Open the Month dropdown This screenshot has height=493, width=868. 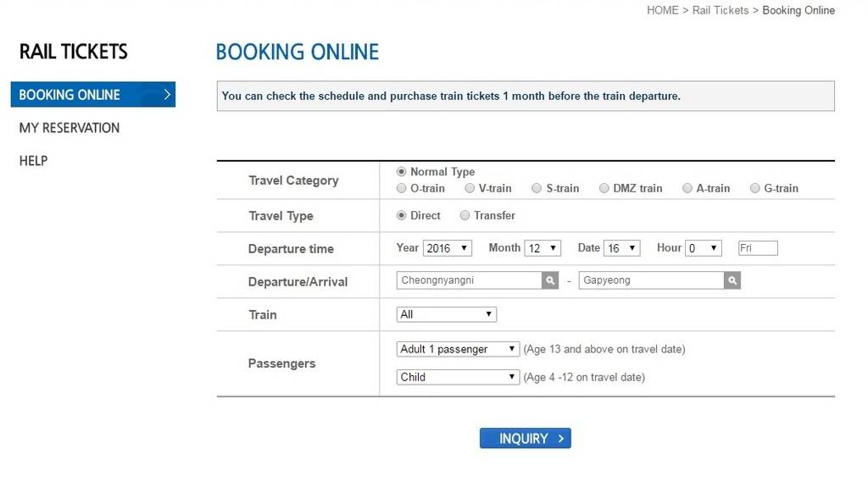pyautogui.click(x=542, y=248)
